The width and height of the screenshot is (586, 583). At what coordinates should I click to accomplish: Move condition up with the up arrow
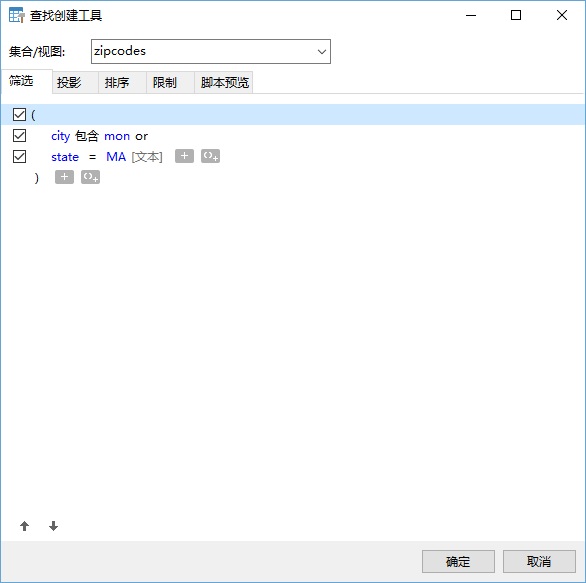click(25, 526)
